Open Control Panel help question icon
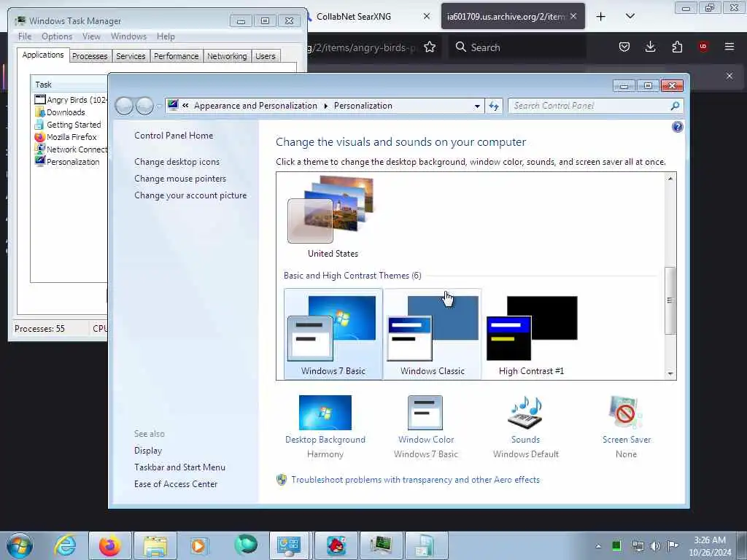Image resolution: width=747 pixels, height=560 pixels. point(678,127)
